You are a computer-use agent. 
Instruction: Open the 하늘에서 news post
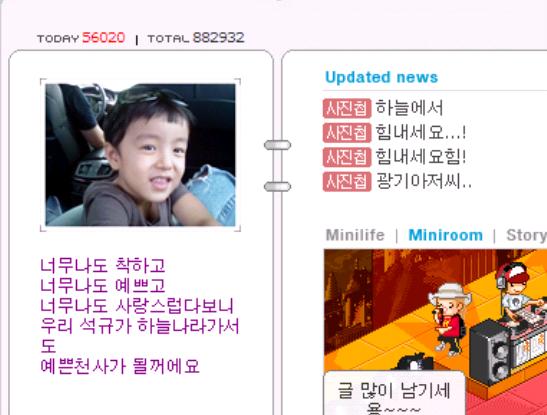(x=409, y=108)
